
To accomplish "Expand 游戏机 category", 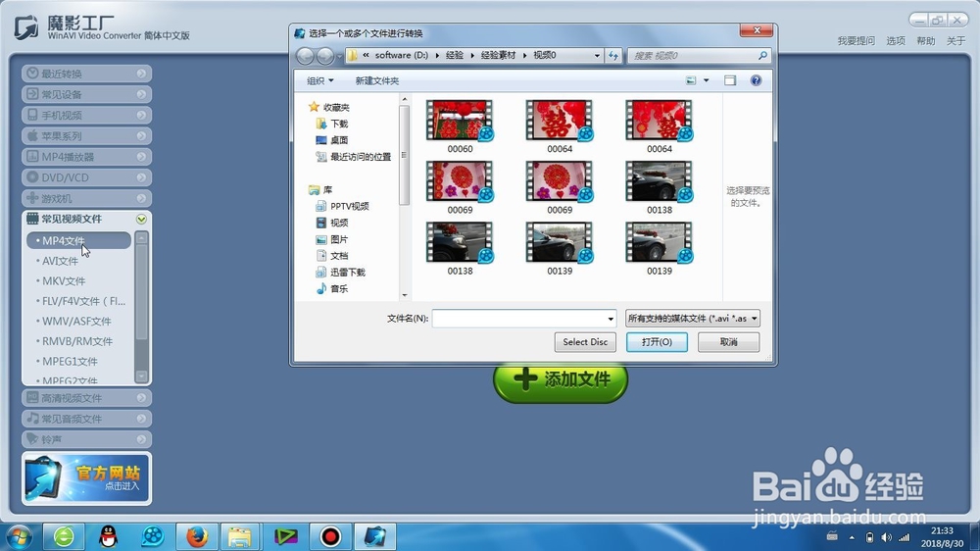I will click(x=87, y=198).
